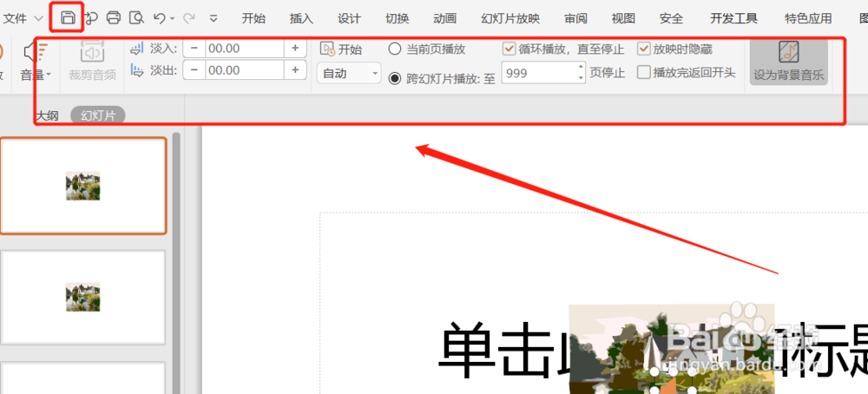Switch to the 大纲 outline pane tab

[47, 115]
